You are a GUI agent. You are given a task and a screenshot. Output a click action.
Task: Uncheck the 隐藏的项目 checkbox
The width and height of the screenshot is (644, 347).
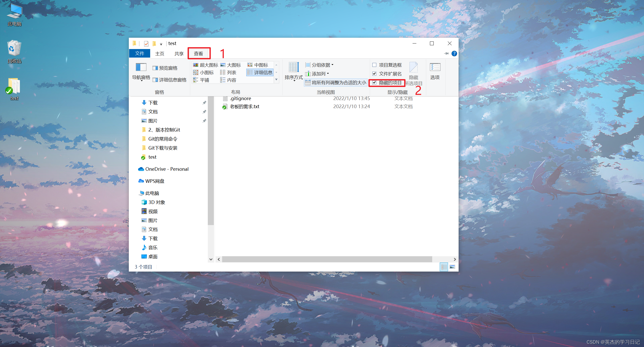click(374, 83)
